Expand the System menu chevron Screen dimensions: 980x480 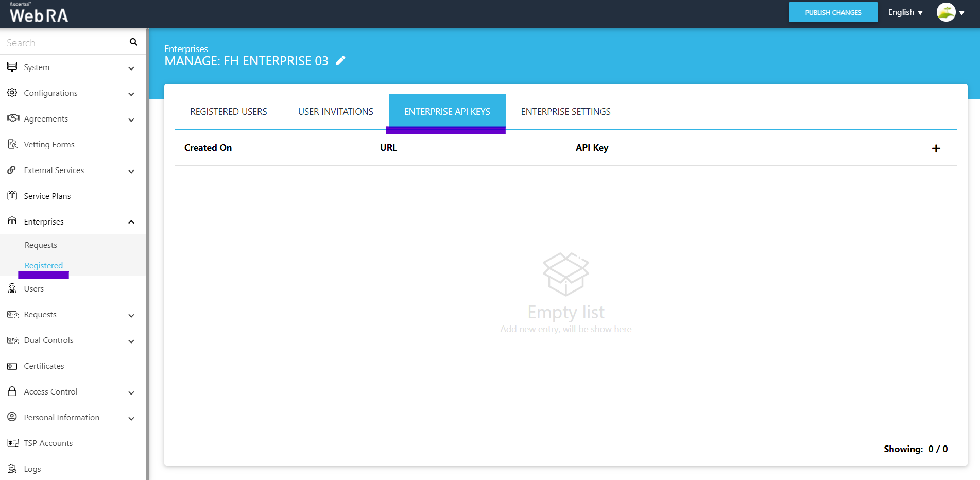click(131, 68)
